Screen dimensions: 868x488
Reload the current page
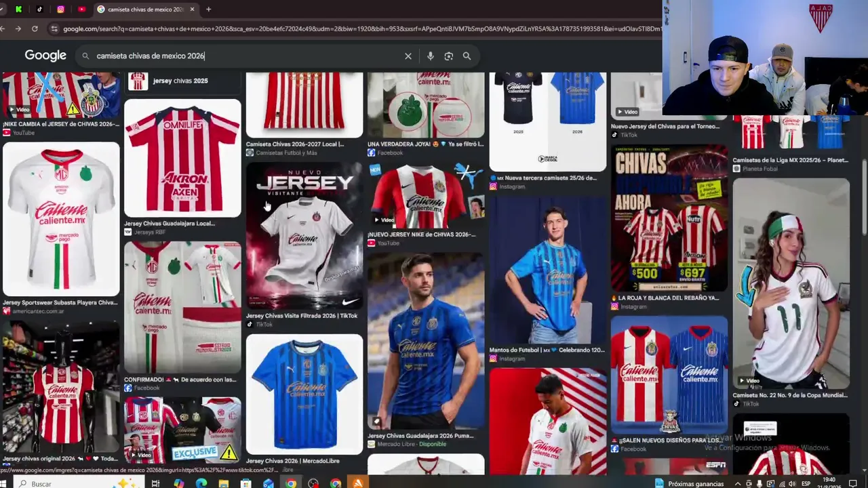35,29
